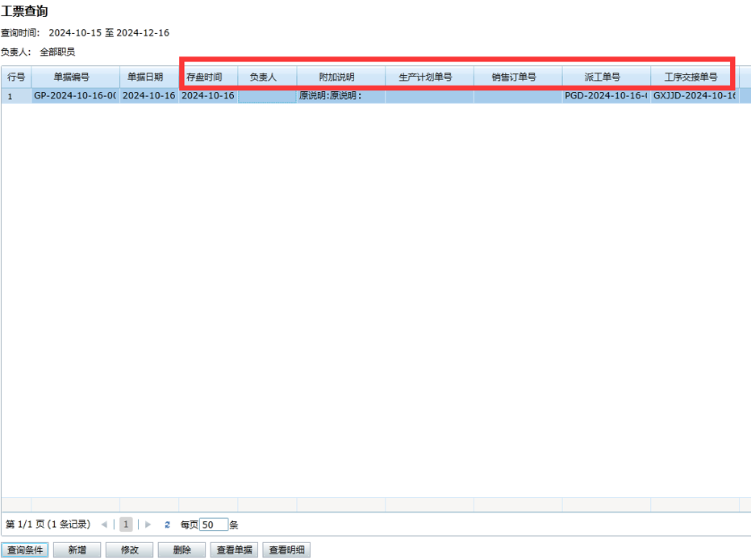Click 查看单据 to view document
Image resolution: width=751 pixels, height=560 pixels.
coord(234,550)
